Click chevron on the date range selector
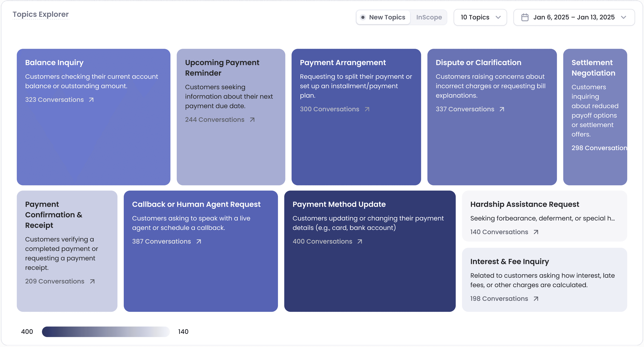This screenshot has height=347, width=644. pyautogui.click(x=624, y=17)
